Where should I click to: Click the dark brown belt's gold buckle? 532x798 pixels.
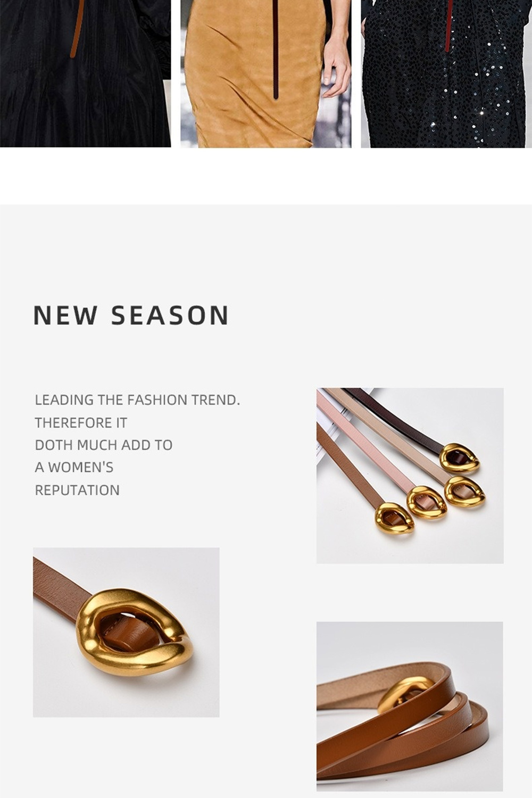click(x=460, y=458)
